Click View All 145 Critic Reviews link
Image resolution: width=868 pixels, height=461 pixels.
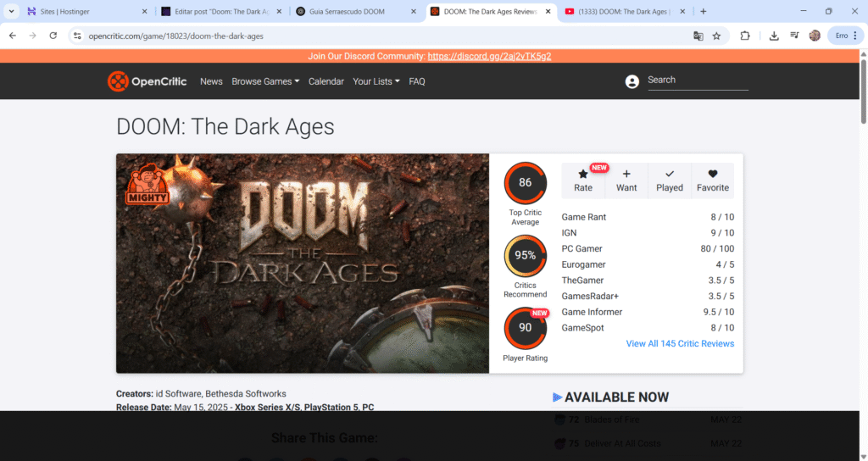click(680, 343)
